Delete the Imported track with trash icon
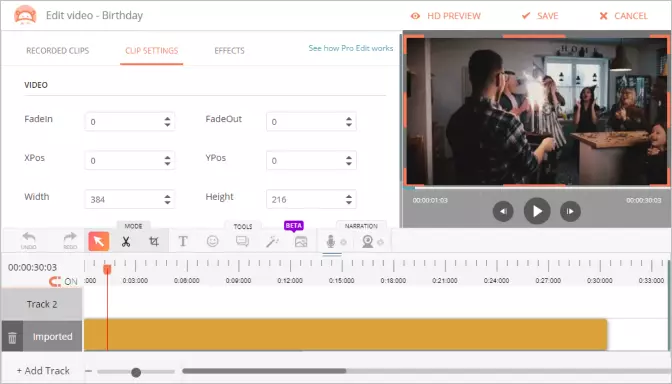 coord(12,337)
